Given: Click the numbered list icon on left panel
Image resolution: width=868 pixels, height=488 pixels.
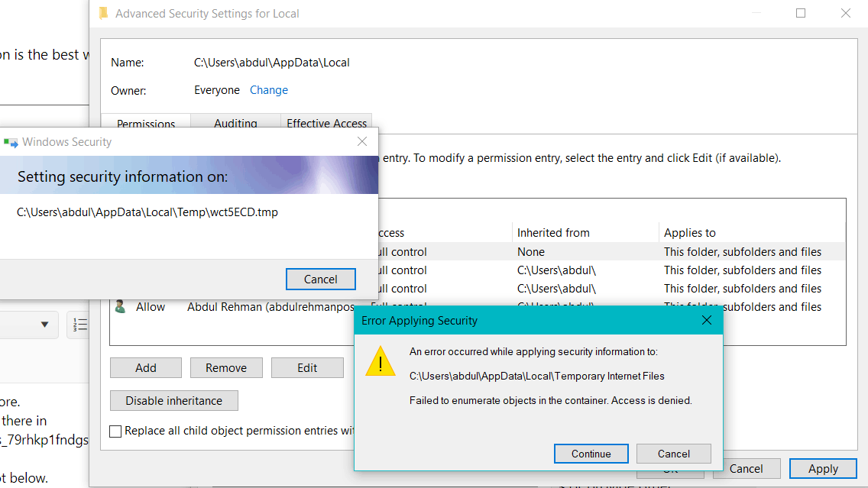Looking at the screenshot, I should pyautogui.click(x=79, y=325).
